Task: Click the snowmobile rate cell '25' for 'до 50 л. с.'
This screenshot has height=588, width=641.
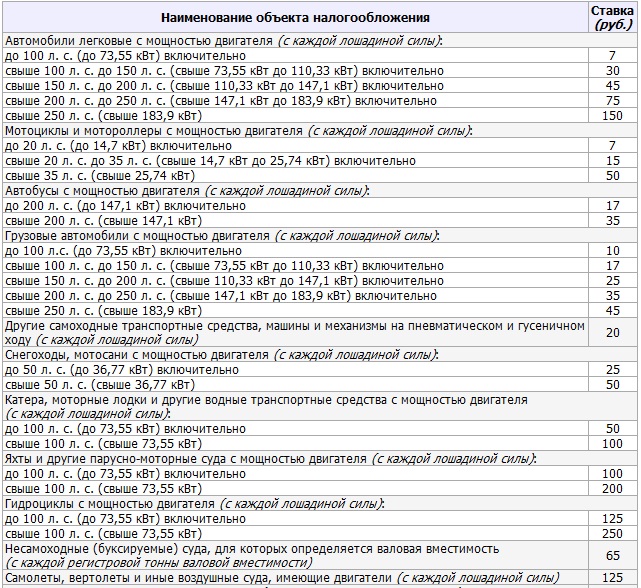Action: tap(612, 370)
